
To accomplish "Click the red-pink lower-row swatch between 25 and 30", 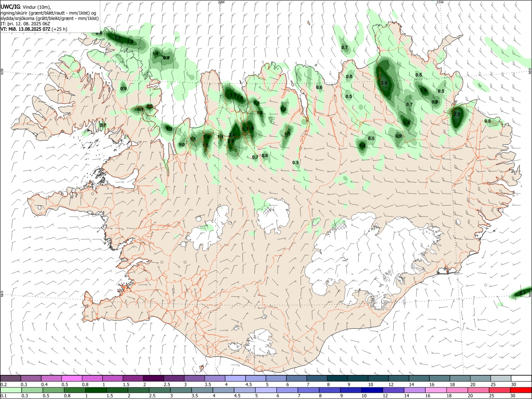I will click(x=499, y=390).
